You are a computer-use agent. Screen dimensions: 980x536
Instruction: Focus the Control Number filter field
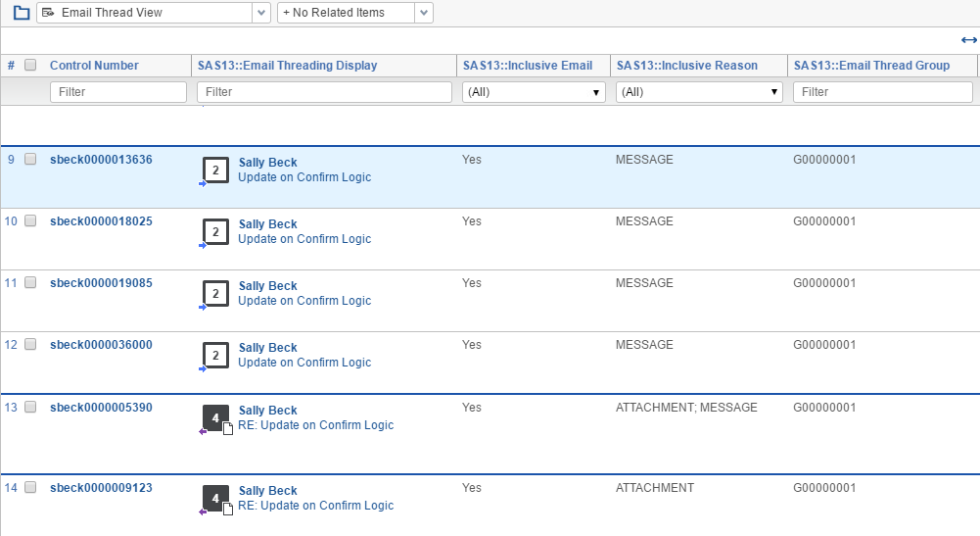coord(118,92)
